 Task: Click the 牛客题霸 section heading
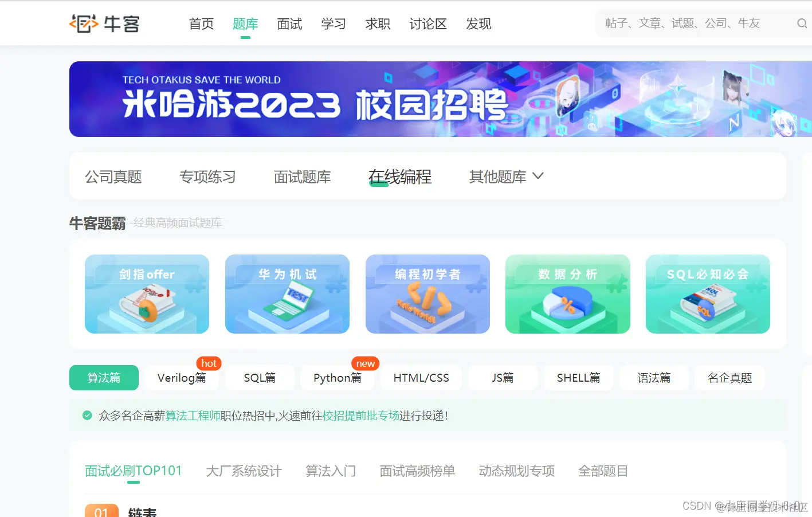pos(97,223)
